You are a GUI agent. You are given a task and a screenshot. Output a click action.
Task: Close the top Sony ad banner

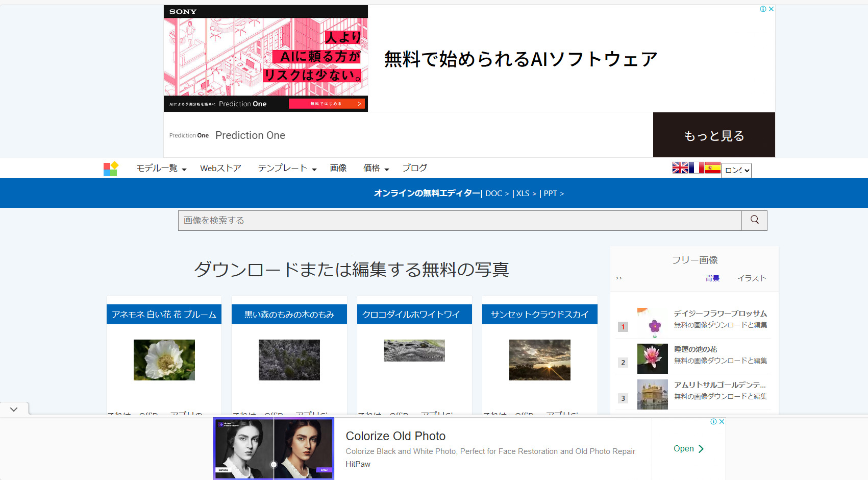point(771,9)
